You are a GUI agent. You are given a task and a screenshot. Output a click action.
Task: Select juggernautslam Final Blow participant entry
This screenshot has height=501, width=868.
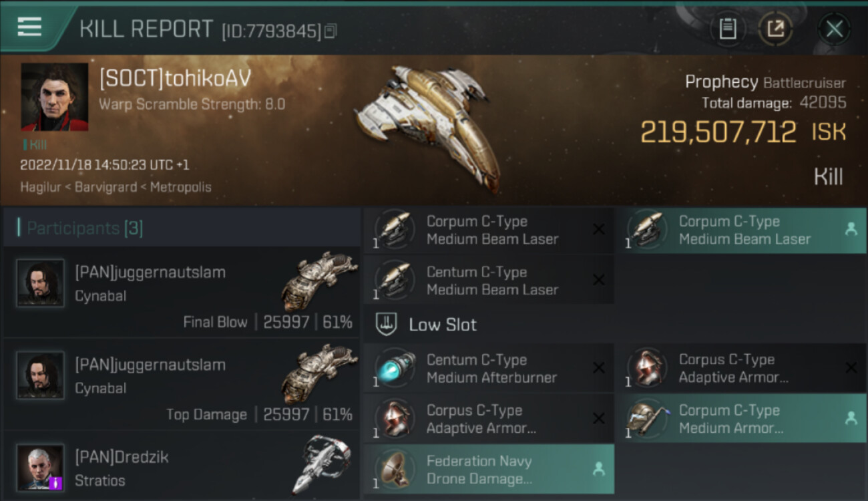click(182, 291)
